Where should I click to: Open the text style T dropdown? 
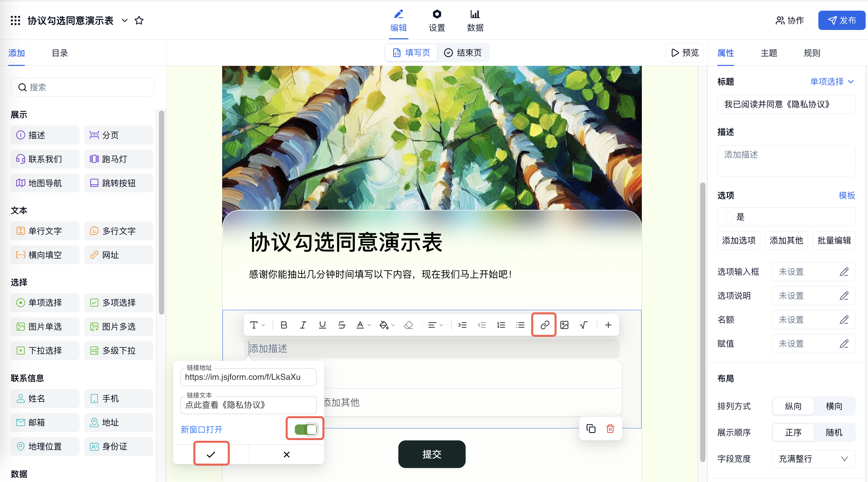click(257, 325)
